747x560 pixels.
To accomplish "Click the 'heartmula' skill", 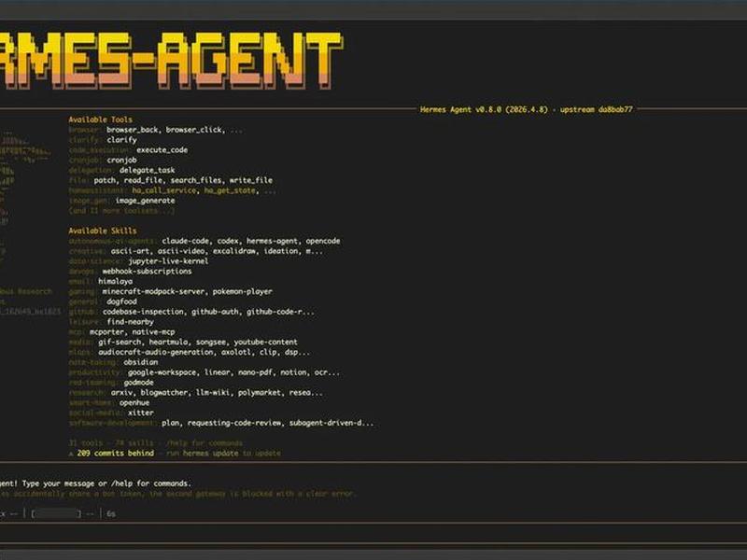I will (168, 342).
